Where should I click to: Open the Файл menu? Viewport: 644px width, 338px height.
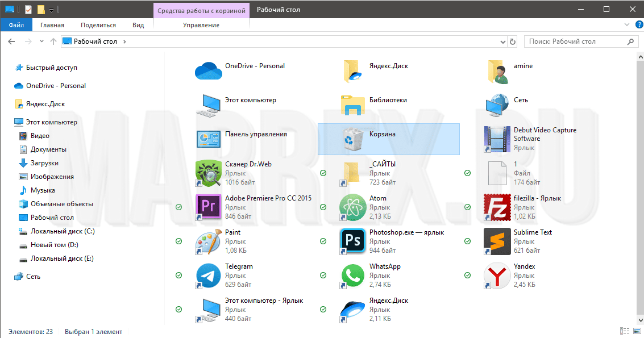pyautogui.click(x=16, y=25)
